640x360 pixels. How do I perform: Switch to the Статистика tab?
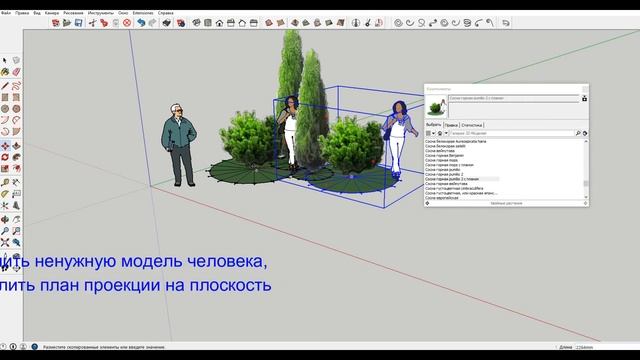point(471,125)
